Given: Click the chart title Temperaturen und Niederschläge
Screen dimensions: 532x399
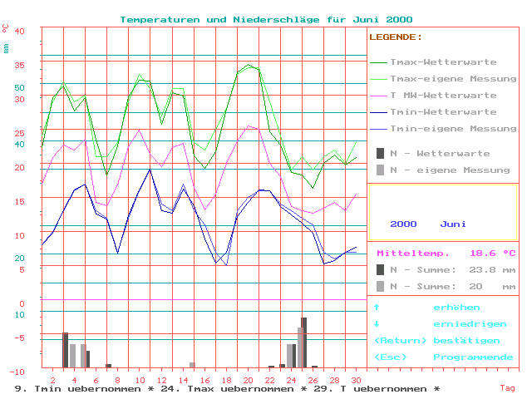Looking at the screenshot, I should pyautogui.click(x=266, y=19).
